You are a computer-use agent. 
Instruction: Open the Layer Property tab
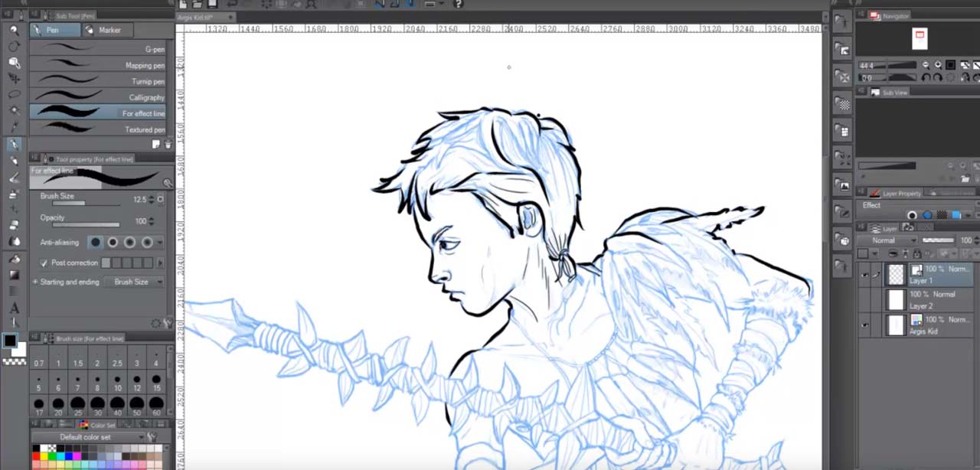click(x=902, y=194)
